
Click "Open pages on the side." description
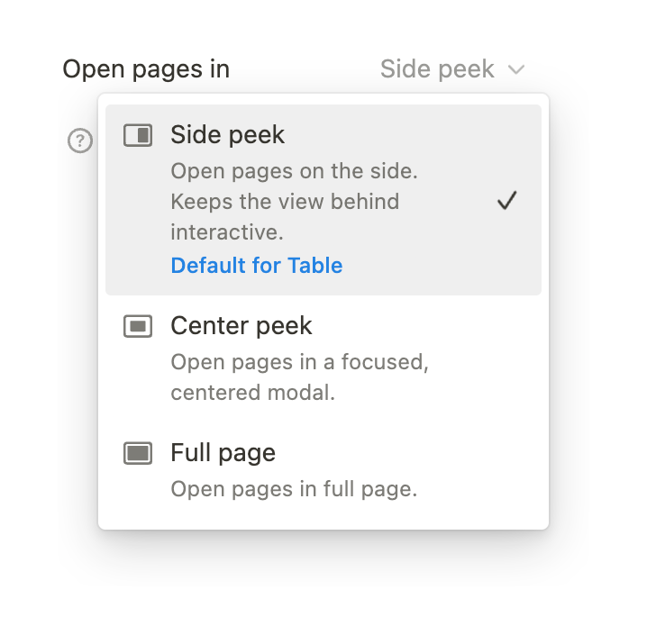click(294, 171)
